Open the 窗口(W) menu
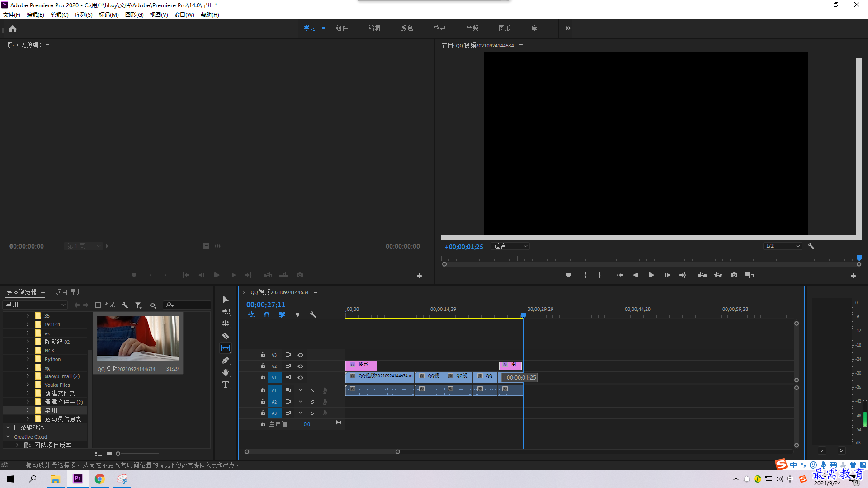This screenshot has height=488, width=868. point(184,15)
